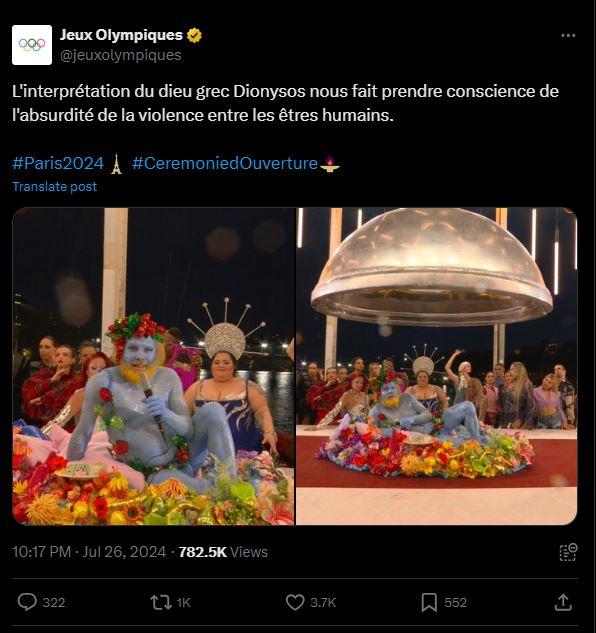
Task: Open the left photo of the blue-painted performer
Action: click(x=153, y=366)
